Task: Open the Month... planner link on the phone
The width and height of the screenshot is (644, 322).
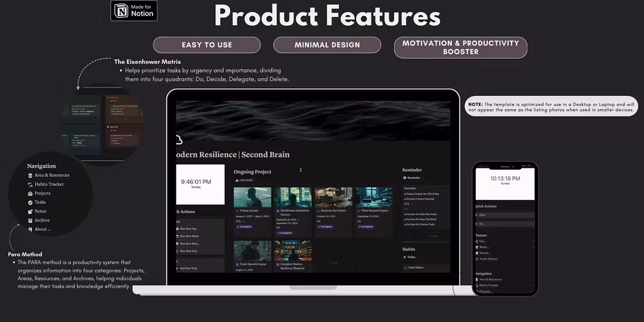Action: pos(482,253)
